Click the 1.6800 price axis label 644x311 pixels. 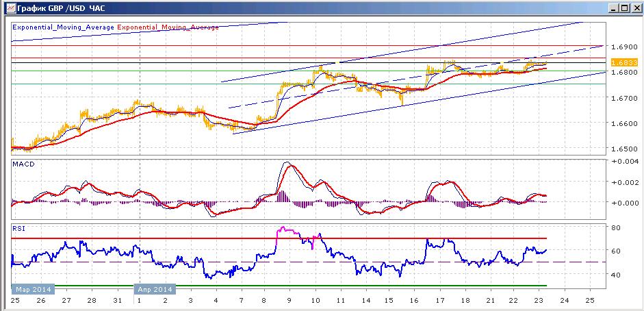click(624, 73)
